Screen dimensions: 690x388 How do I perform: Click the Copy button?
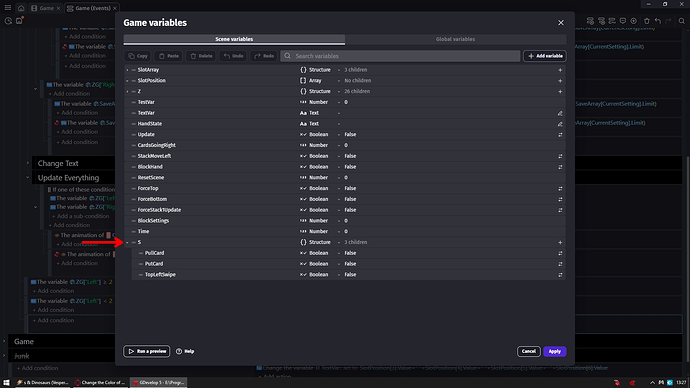[x=138, y=56]
